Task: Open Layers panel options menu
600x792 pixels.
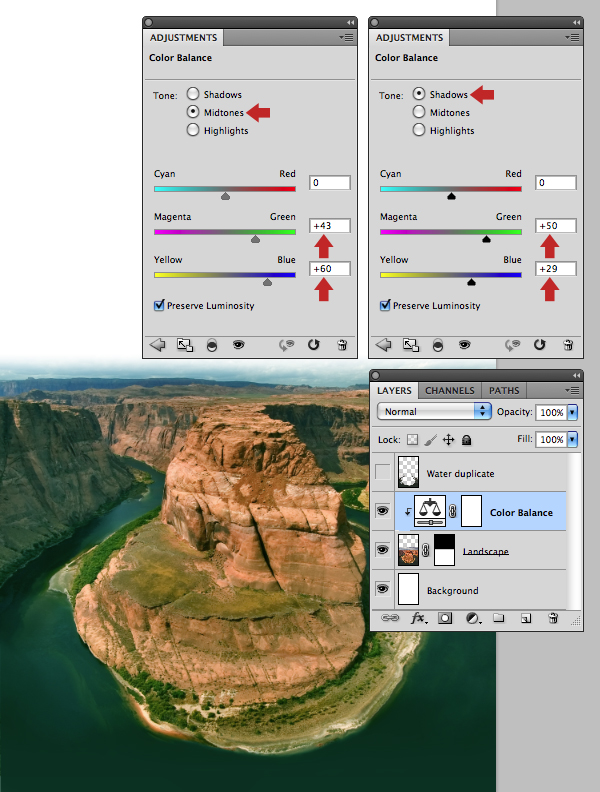Action: (573, 390)
